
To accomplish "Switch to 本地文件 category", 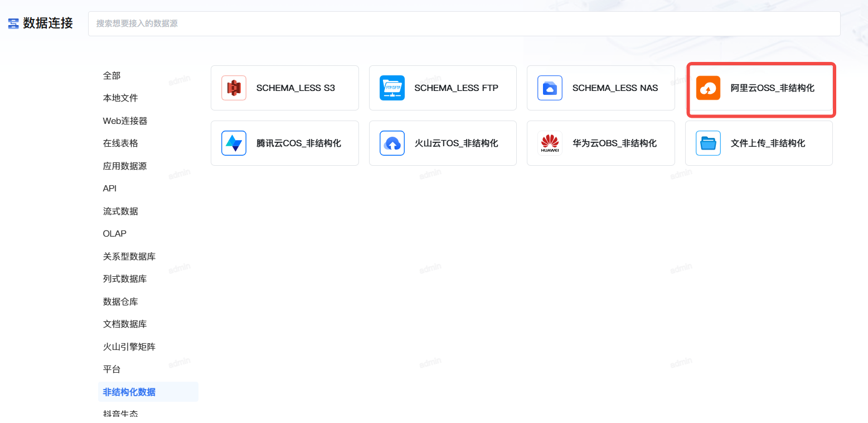I will [x=120, y=98].
